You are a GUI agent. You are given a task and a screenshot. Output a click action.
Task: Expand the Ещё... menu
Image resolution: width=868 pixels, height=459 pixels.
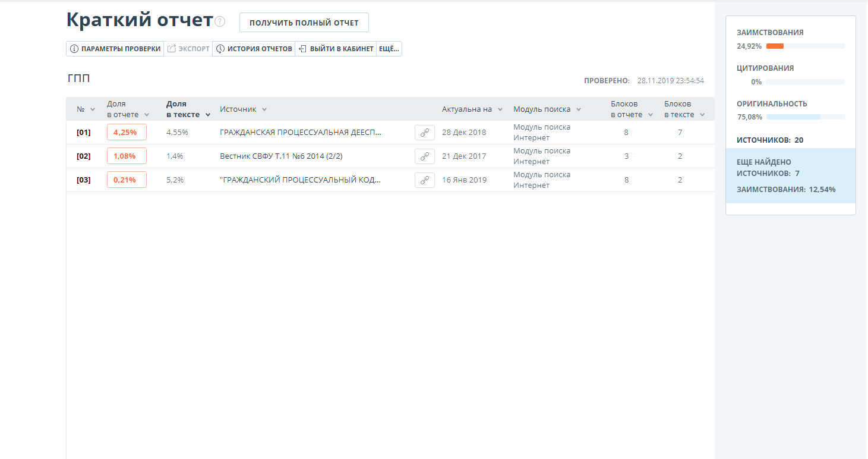point(389,49)
